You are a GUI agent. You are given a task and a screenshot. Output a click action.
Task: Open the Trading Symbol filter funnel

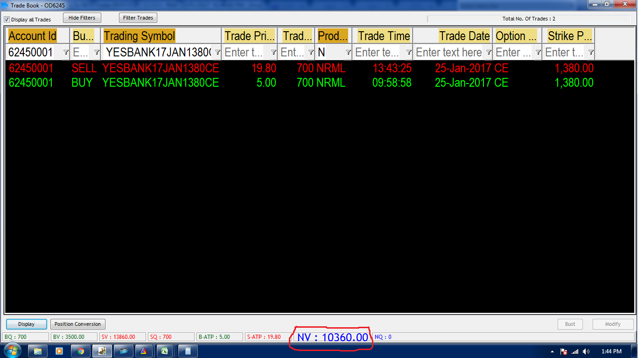click(x=217, y=52)
